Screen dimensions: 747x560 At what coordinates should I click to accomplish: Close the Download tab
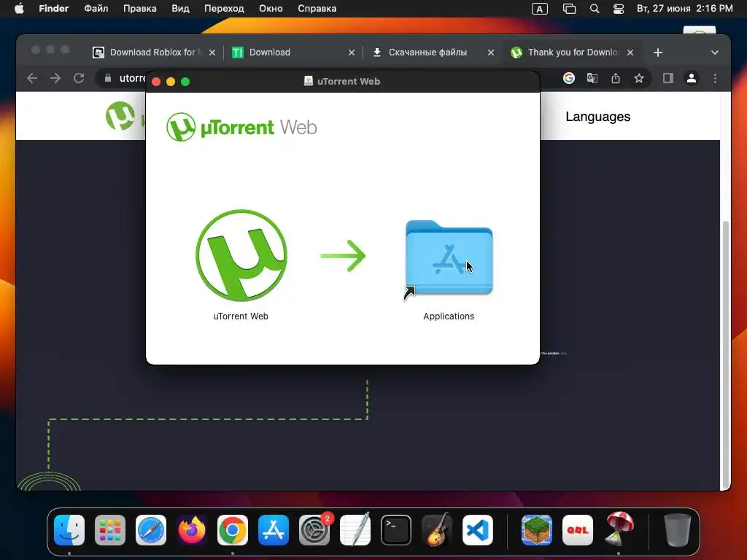click(x=352, y=52)
